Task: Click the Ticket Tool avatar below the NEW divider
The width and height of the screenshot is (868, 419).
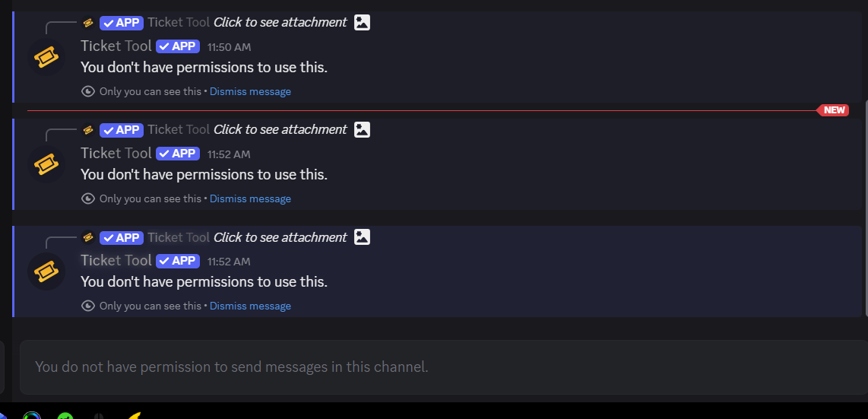Action: click(x=46, y=164)
